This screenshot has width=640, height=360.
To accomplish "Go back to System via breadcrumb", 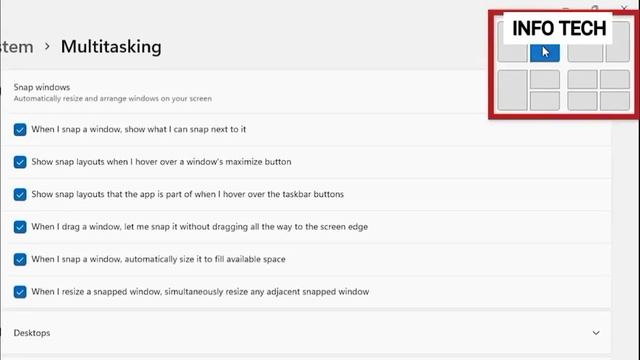I will (x=17, y=47).
